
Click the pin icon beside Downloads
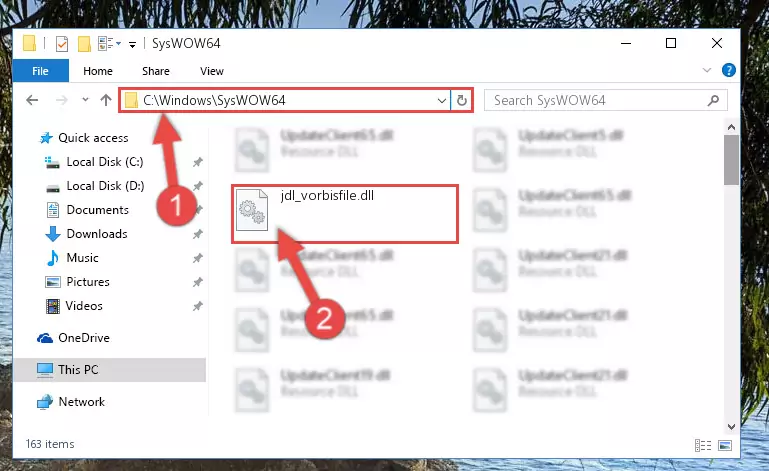coord(198,234)
